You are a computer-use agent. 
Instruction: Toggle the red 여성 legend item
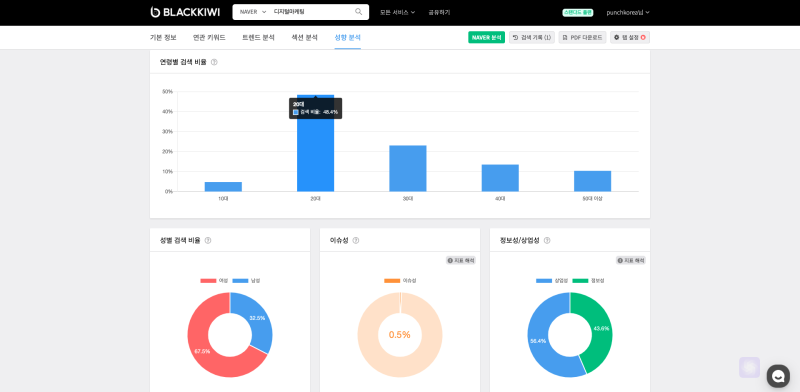pyautogui.click(x=214, y=281)
